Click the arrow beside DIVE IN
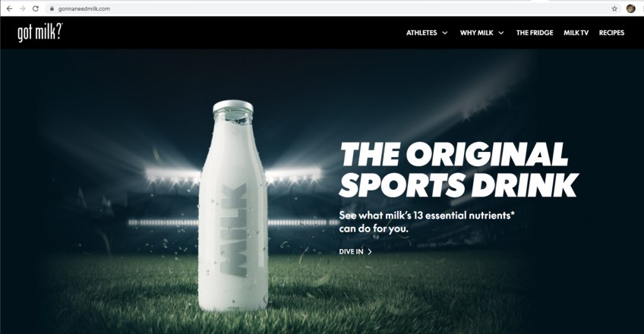 (370, 251)
